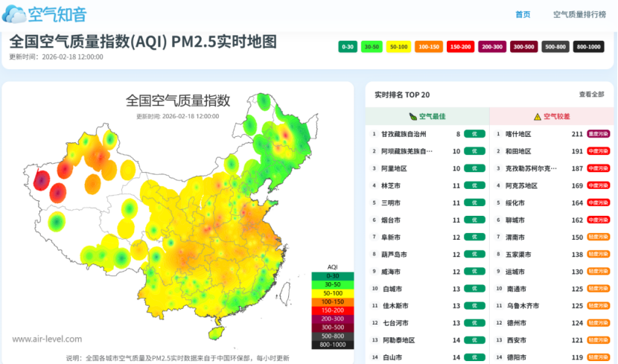Click the 空气知音 cloud logo icon
Image resolution: width=618 pixels, height=364 pixels.
[14, 14]
